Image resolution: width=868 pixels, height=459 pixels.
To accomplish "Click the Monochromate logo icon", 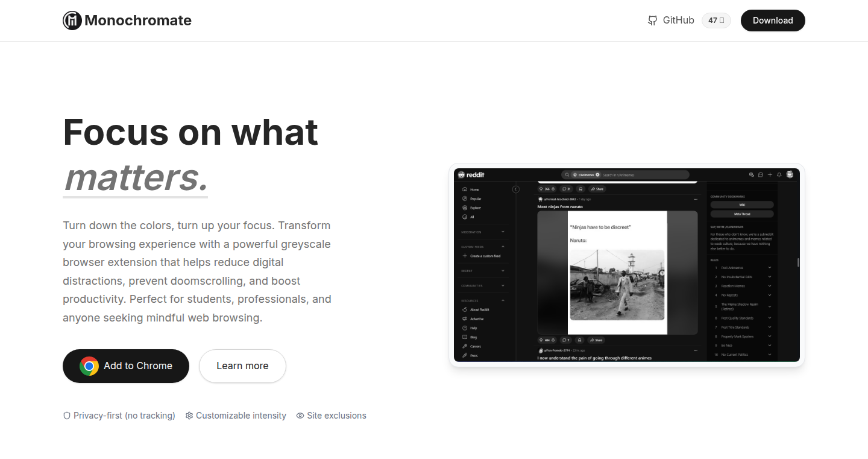I will (x=72, y=21).
